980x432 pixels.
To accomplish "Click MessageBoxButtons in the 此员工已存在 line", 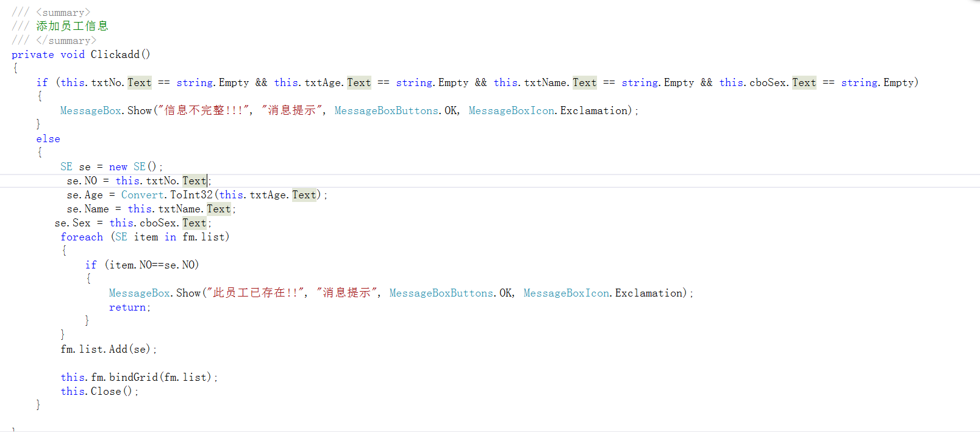I will pyautogui.click(x=442, y=293).
